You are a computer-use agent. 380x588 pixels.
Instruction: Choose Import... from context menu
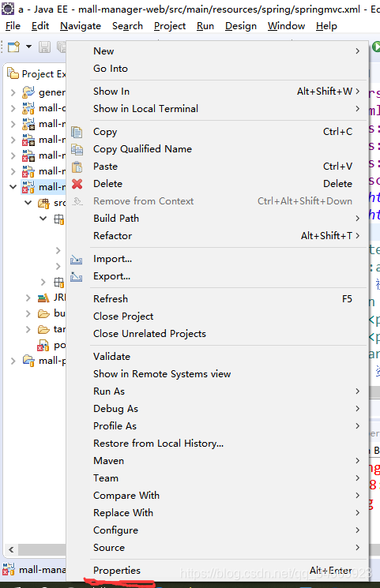217,259
